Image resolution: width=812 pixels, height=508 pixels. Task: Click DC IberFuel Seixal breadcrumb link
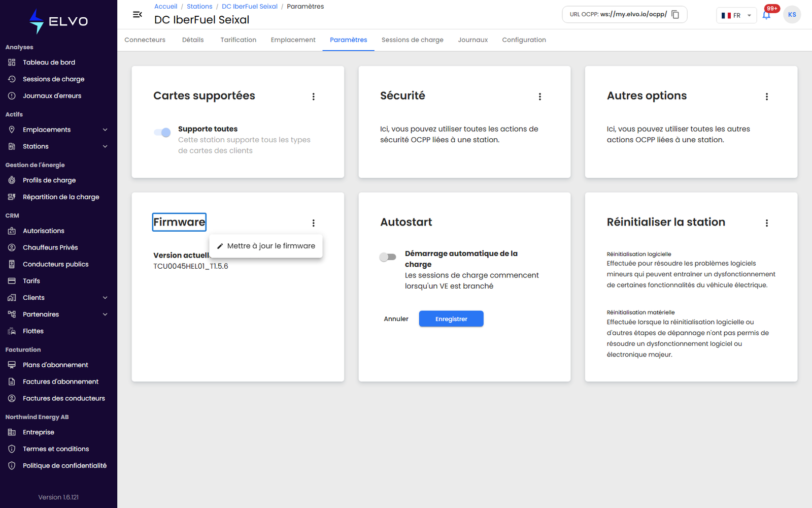coord(250,7)
